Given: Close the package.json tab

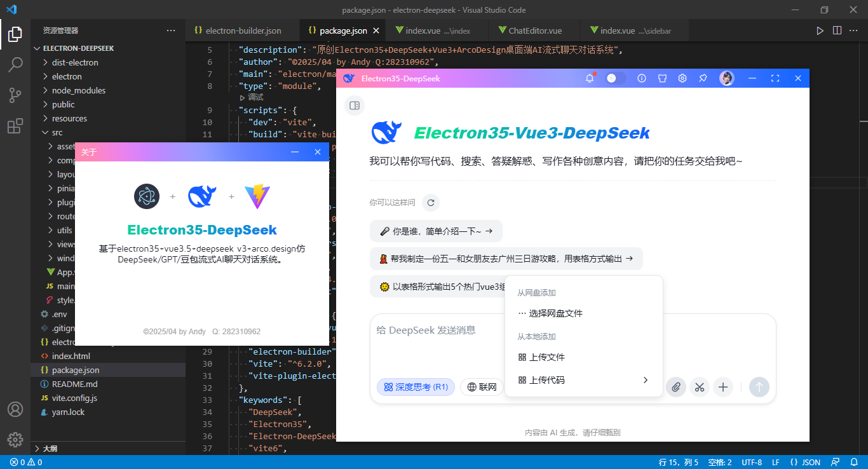Looking at the screenshot, I should click(x=376, y=31).
